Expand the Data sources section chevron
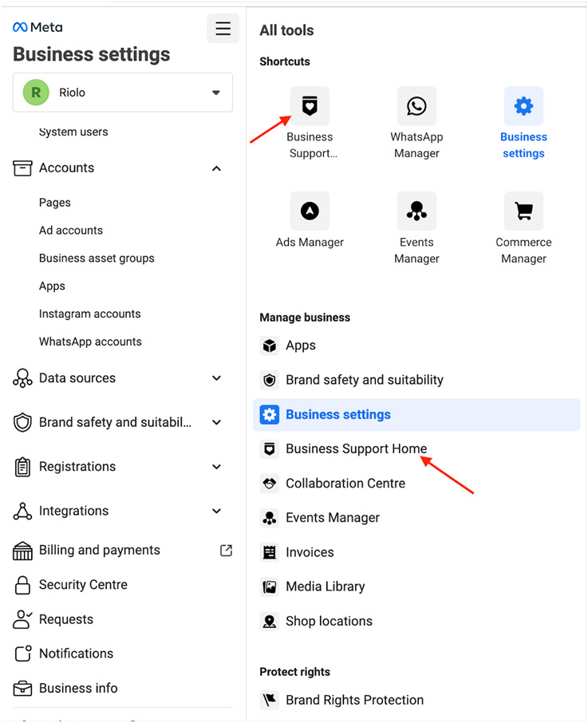Image resolution: width=588 pixels, height=723 pixels. [x=216, y=378]
